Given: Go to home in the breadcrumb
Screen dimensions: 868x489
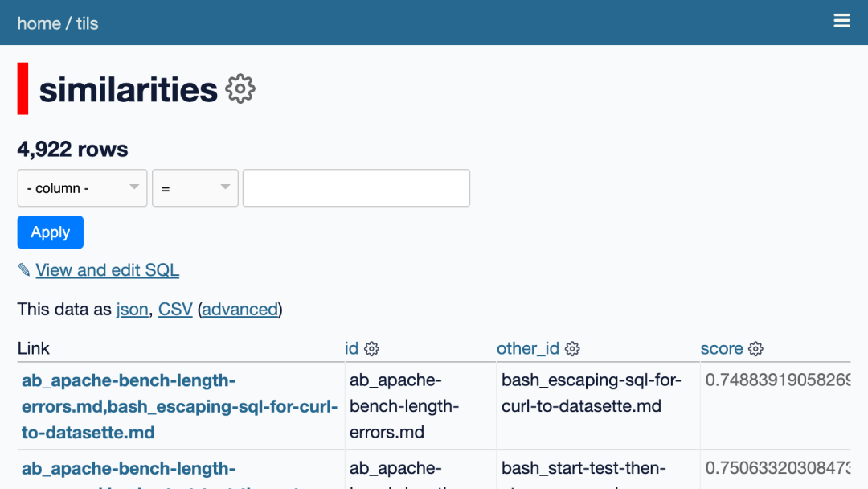Looking at the screenshot, I should click(39, 23).
